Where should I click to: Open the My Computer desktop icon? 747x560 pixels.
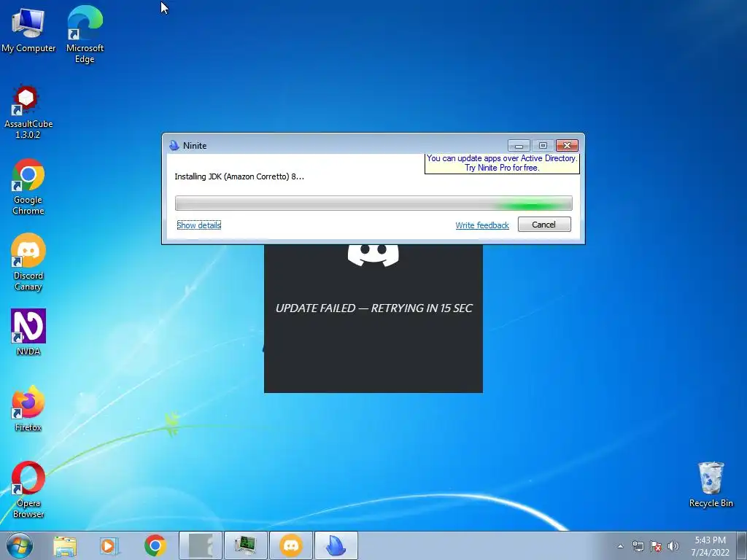coord(28,30)
